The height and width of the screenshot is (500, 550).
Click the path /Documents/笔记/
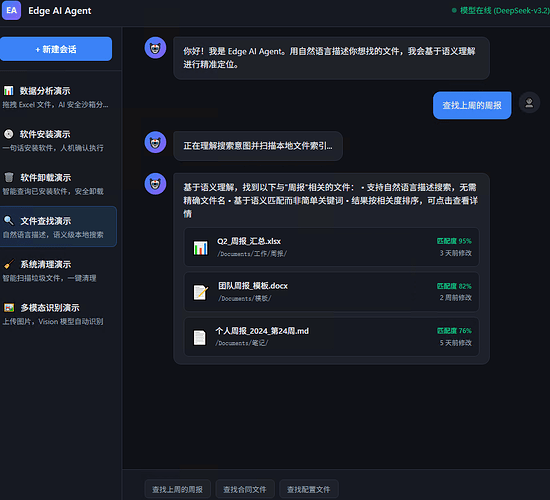(242, 343)
